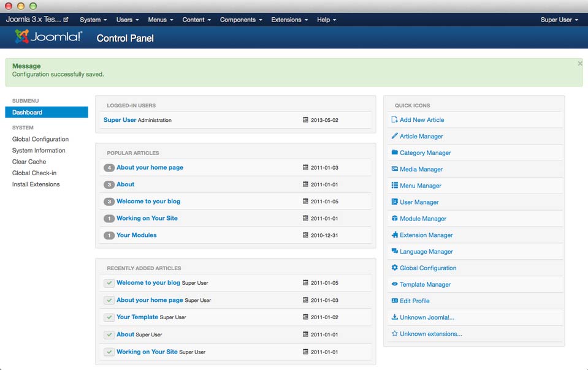Viewport: 588px width, 370px height.
Task: Click the picture icon beside Media Manager
Action: click(x=395, y=169)
